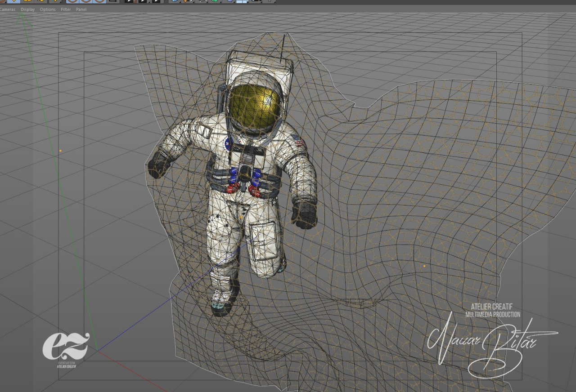Open the Display viewport menu
Screen dimensions: 576x392
pos(27,9)
